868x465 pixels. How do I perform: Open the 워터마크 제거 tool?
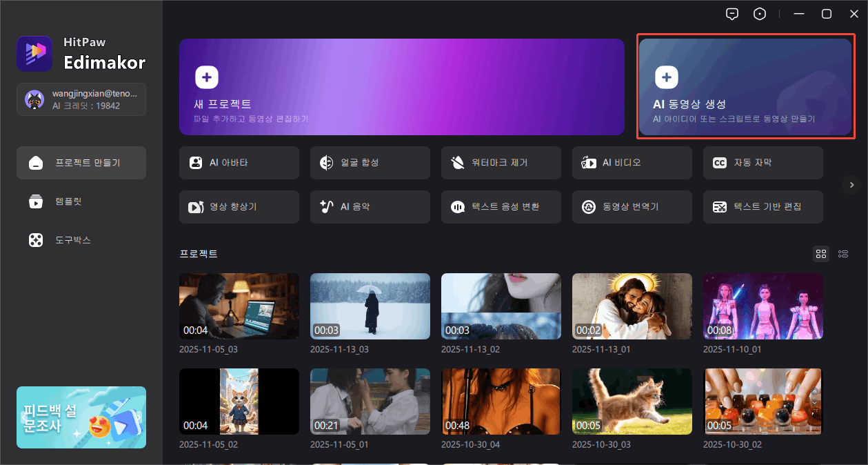click(501, 163)
